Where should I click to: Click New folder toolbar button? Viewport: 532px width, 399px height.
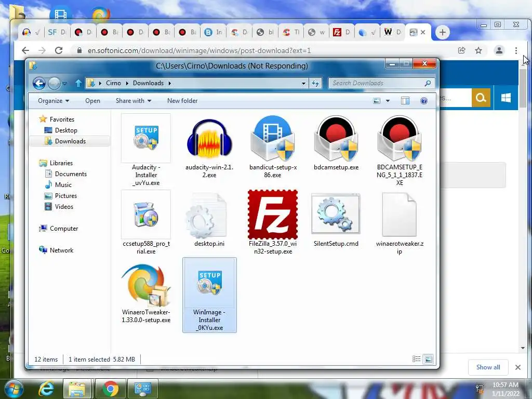pos(182,101)
